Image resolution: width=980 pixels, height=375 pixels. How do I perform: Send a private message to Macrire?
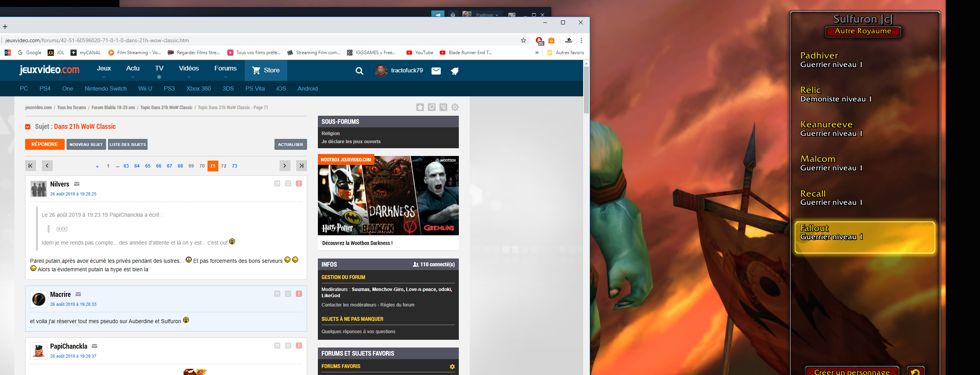click(78, 294)
